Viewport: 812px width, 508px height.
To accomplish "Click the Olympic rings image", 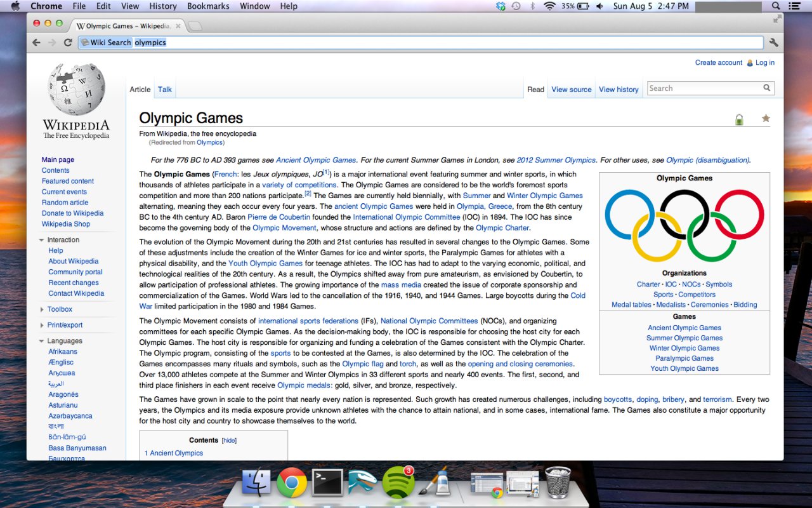I will (x=684, y=225).
